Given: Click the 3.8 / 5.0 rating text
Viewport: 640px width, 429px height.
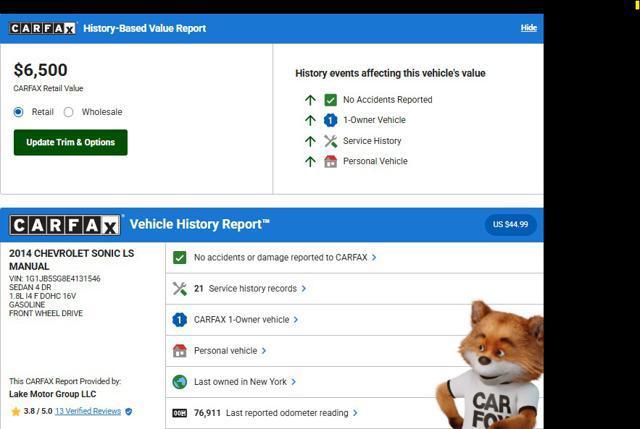Looking at the screenshot, I should click(x=38, y=411).
